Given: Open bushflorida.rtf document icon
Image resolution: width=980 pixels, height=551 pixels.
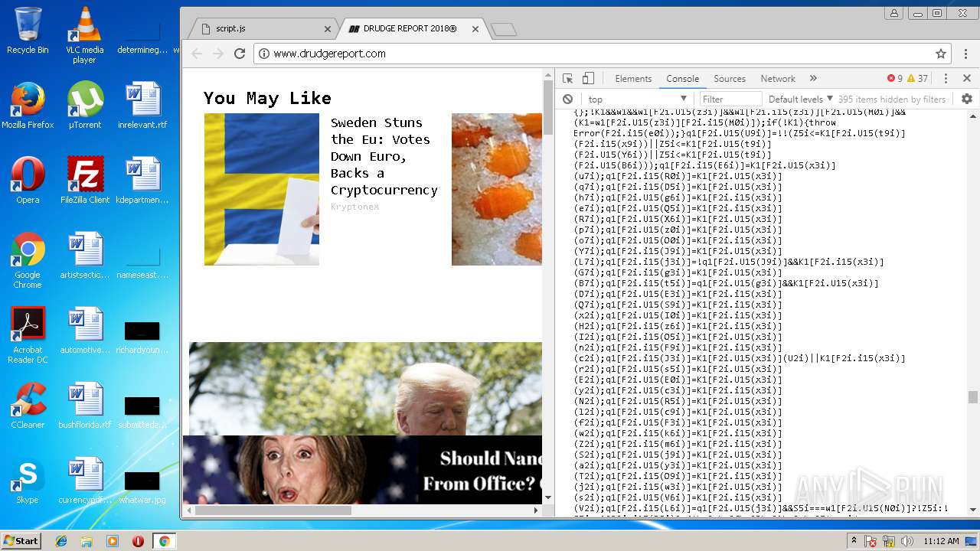Looking at the screenshot, I should (85, 406).
